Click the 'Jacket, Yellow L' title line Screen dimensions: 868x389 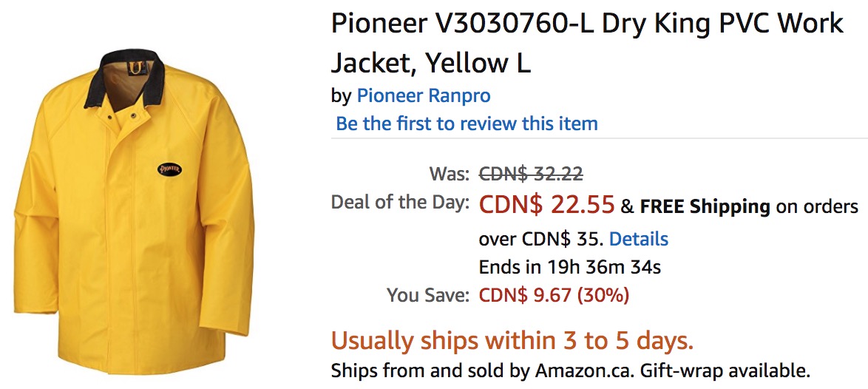coord(431,64)
